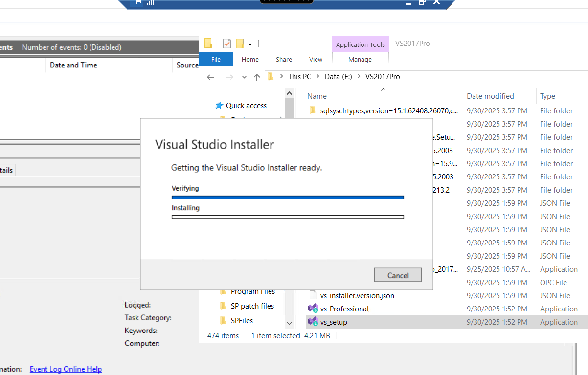
Task: Click the OPC File type cell
Action: pyautogui.click(x=553, y=283)
